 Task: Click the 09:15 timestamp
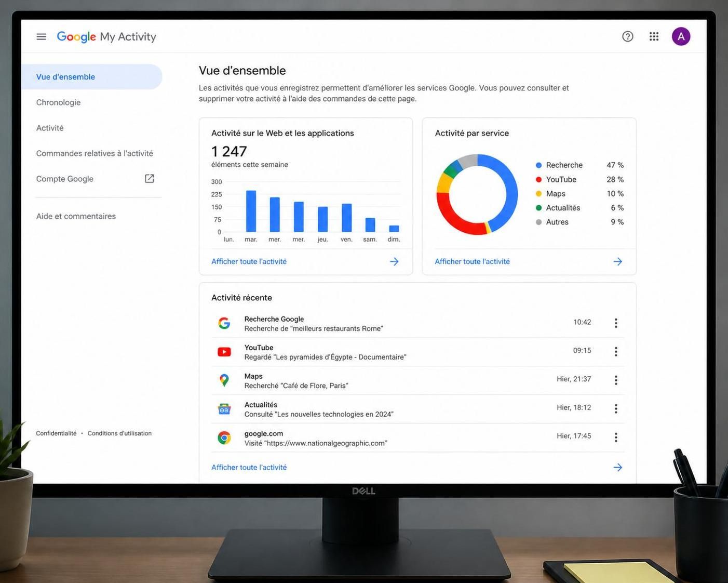pyautogui.click(x=582, y=351)
